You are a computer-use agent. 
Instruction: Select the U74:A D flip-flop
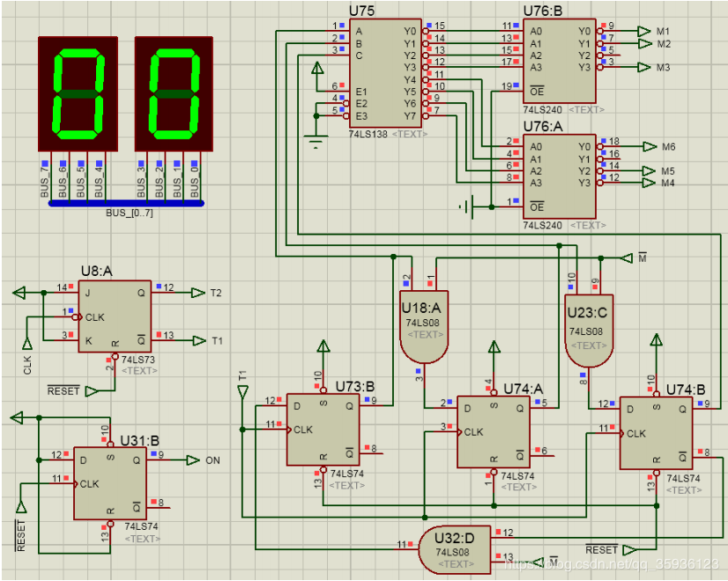[494, 431]
